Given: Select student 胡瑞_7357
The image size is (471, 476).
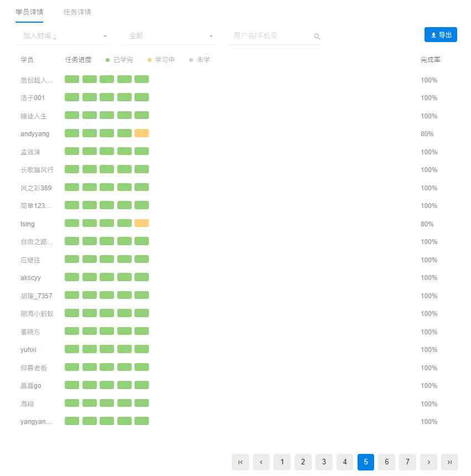Looking at the screenshot, I should point(37,296).
